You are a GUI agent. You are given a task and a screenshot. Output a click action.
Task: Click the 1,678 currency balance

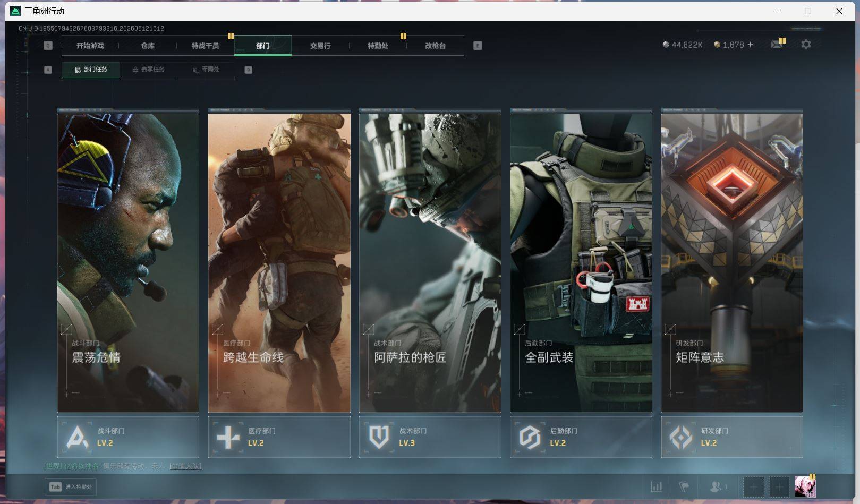coord(729,45)
